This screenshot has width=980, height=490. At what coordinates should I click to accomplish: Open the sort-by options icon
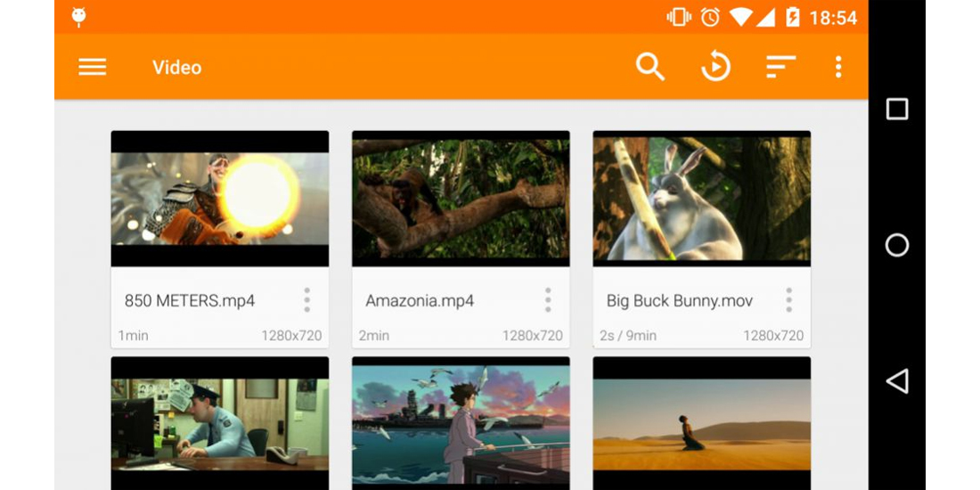point(780,67)
